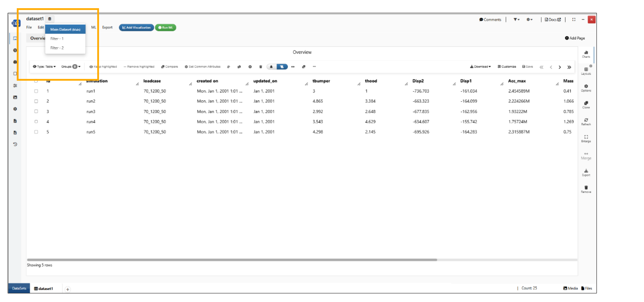
Task: Tick the checkbox for row run3
Action: pyautogui.click(x=36, y=111)
